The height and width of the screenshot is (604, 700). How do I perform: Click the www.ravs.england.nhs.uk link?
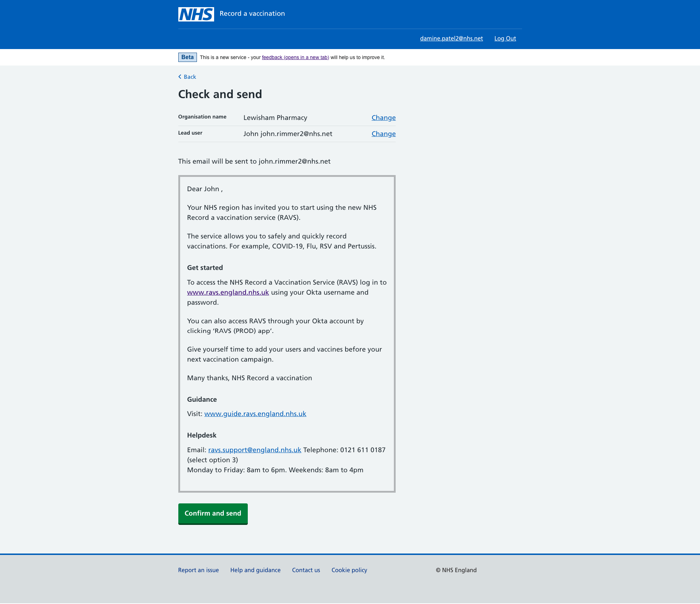[x=227, y=292]
